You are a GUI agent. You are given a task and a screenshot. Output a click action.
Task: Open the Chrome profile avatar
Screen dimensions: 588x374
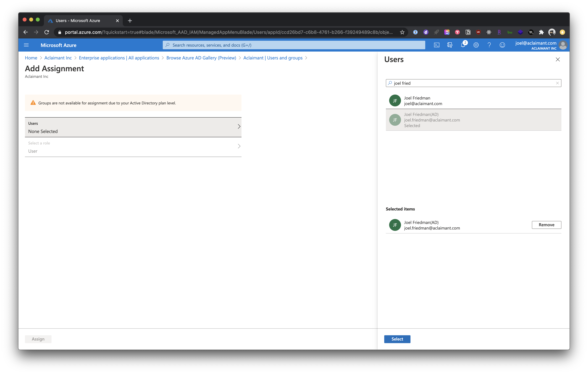click(x=552, y=32)
